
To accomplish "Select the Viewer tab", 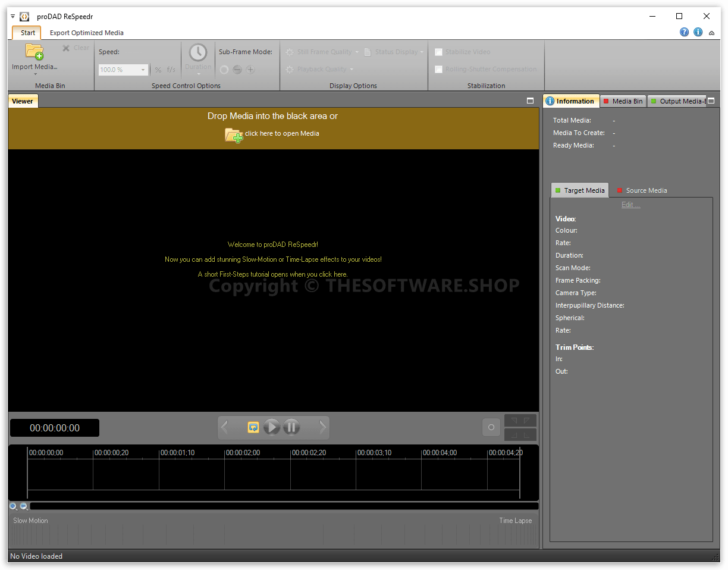I will 23,101.
